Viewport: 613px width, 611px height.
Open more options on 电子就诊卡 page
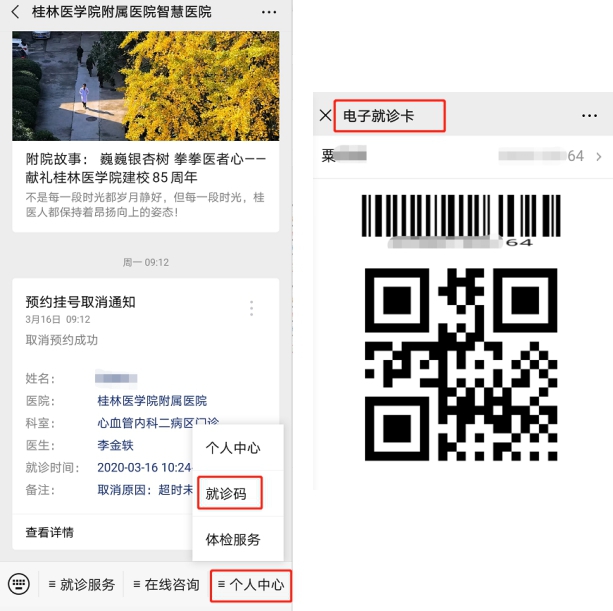(589, 116)
